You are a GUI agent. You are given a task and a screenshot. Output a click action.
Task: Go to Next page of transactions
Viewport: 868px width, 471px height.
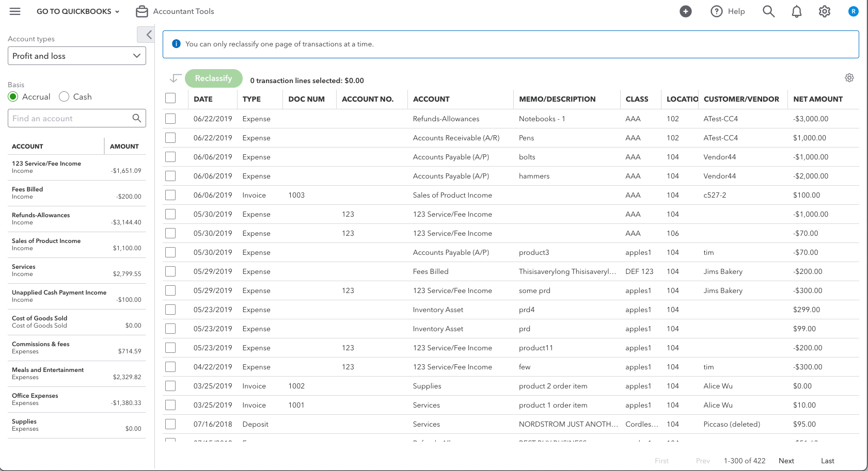(786, 461)
